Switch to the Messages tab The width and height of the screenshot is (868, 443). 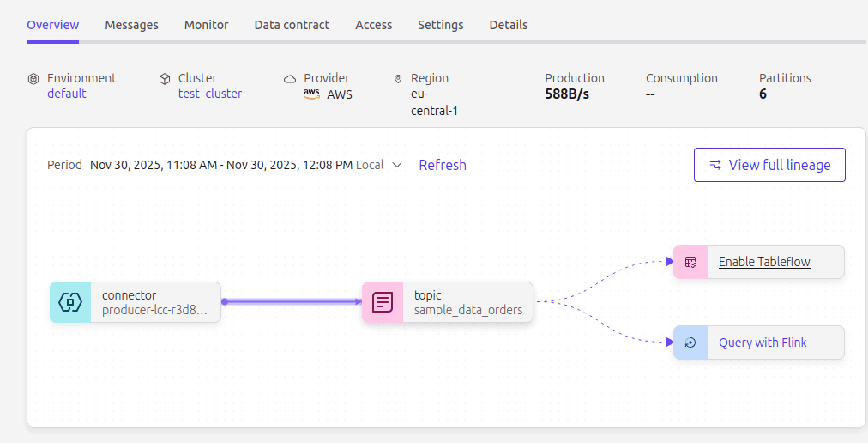131,25
